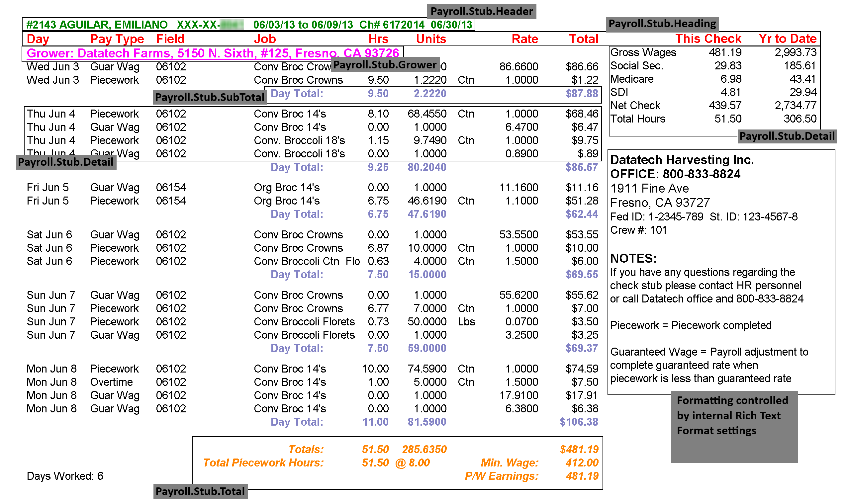Select the Fed ID: 1-2345-789 text
Image resolution: width=847 pixels, height=504 pixels.
click(656, 217)
